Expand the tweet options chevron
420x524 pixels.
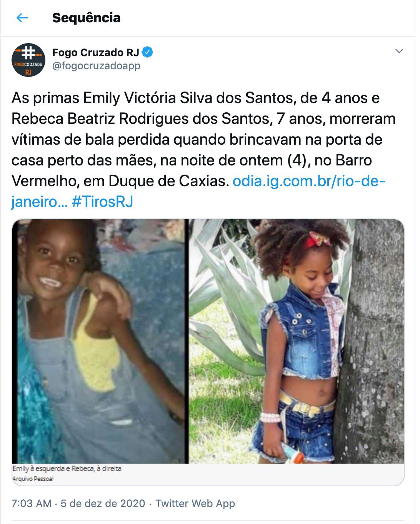coord(399,51)
